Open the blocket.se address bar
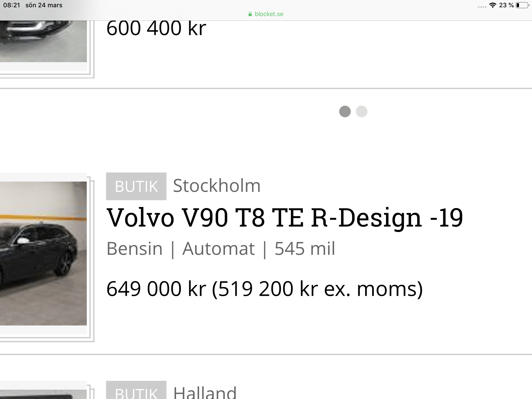The width and height of the screenshot is (532, 399). (x=266, y=14)
